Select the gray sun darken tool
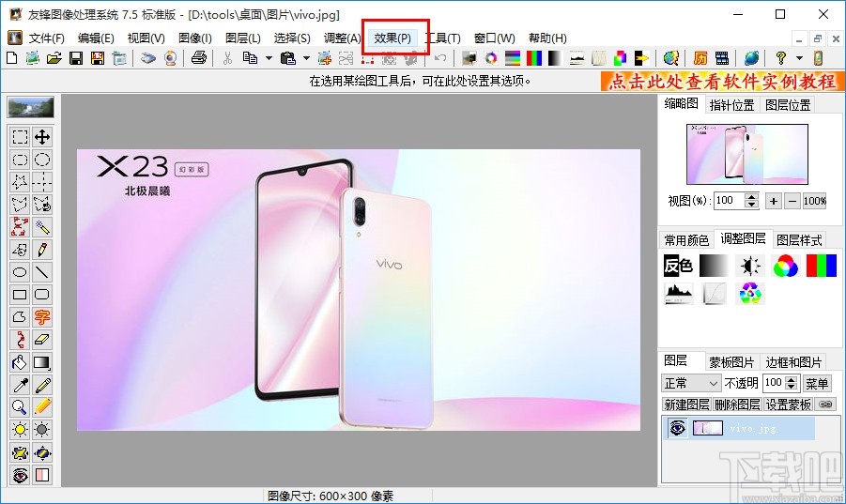The height and width of the screenshot is (504, 846). [x=42, y=430]
